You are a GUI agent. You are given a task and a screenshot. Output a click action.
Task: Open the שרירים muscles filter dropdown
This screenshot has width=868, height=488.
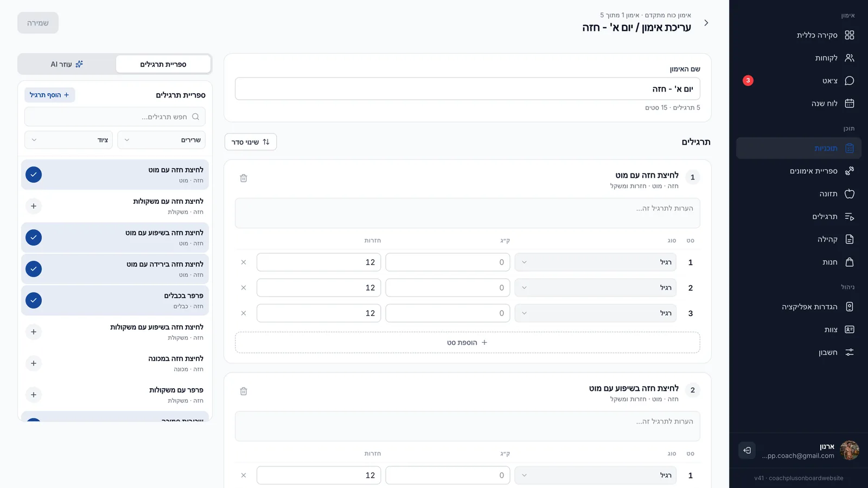pyautogui.click(x=161, y=140)
